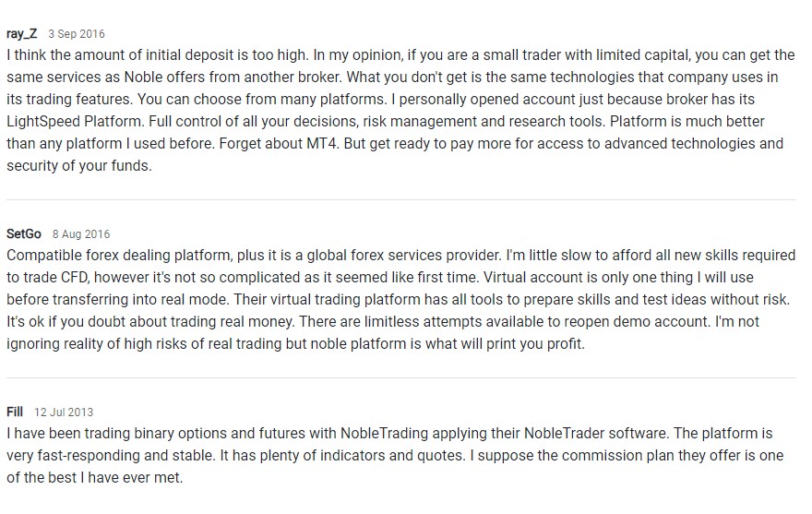Click the NobleTrader software mention
812x514 pixels.
pyautogui.click(x=595, y=433)
